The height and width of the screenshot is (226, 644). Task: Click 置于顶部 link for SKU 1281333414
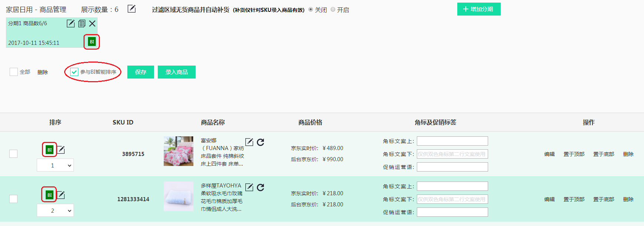(x=574, y=199)
